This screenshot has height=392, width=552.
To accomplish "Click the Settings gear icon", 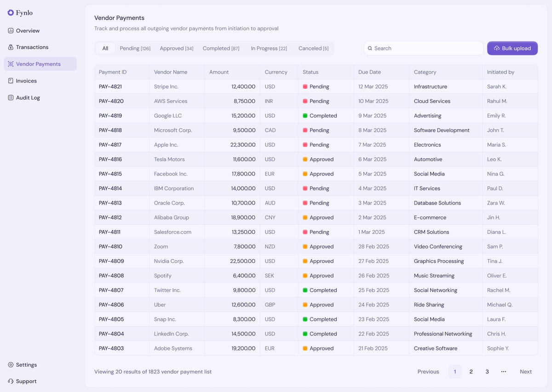I will click(11, 365).
